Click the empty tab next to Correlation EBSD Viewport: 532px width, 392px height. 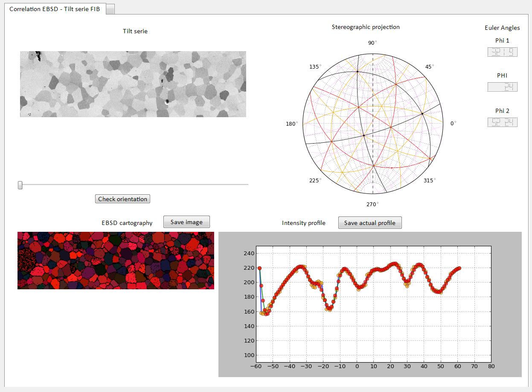110,9
